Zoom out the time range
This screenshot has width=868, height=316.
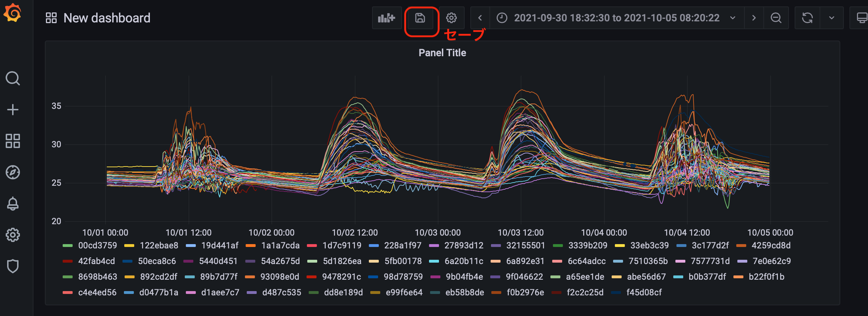click(776, 18)
